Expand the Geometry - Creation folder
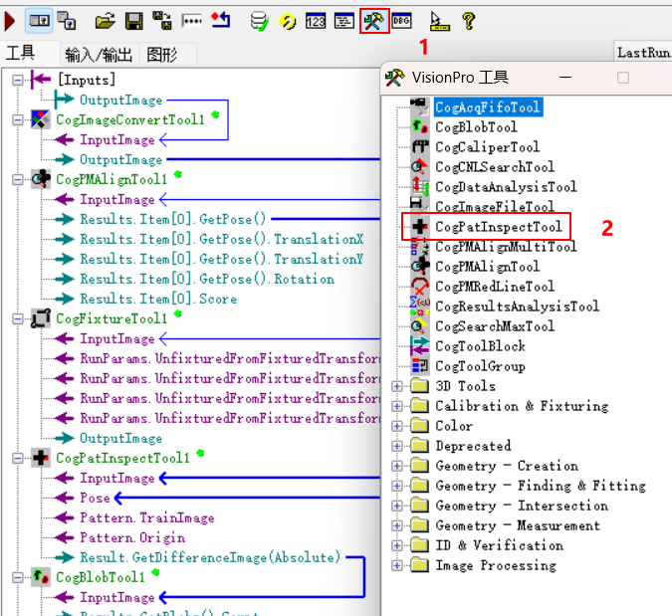The image size is (672, 616). pyautogui.click(x=397, y=466)
